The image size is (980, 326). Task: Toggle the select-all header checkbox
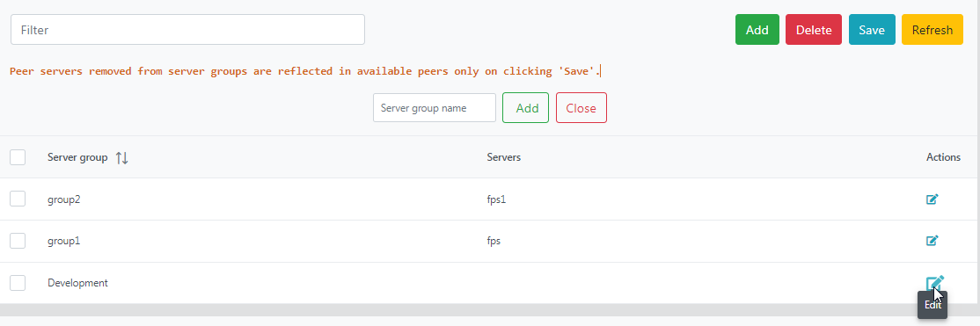click(x=18, y=157)
